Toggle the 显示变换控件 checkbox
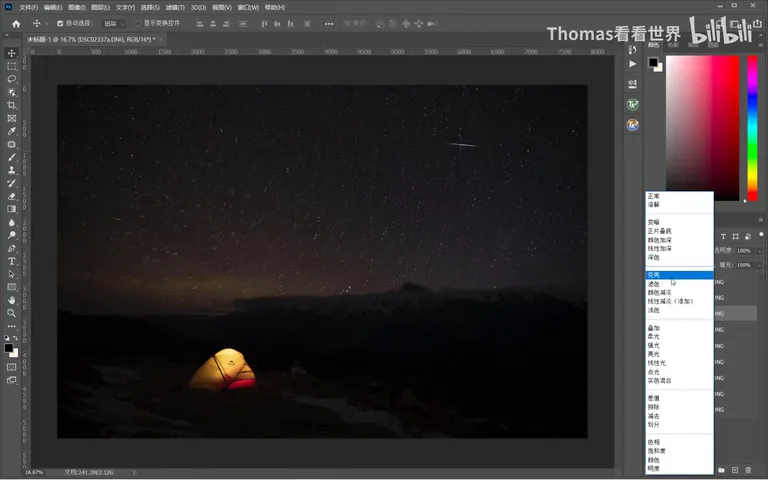Viewport: 768px width, 480px height. click(x=138, y=24)
